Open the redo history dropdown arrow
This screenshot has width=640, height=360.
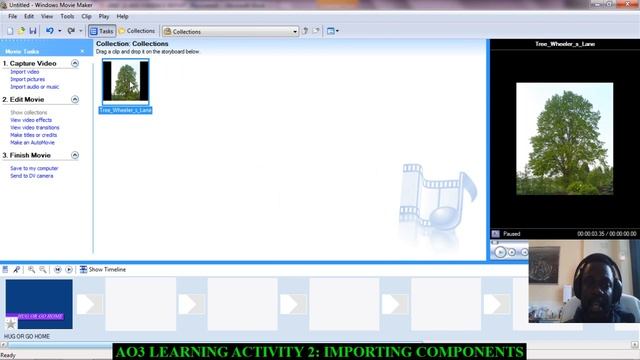pyautogui.click(x=80, y=31)
